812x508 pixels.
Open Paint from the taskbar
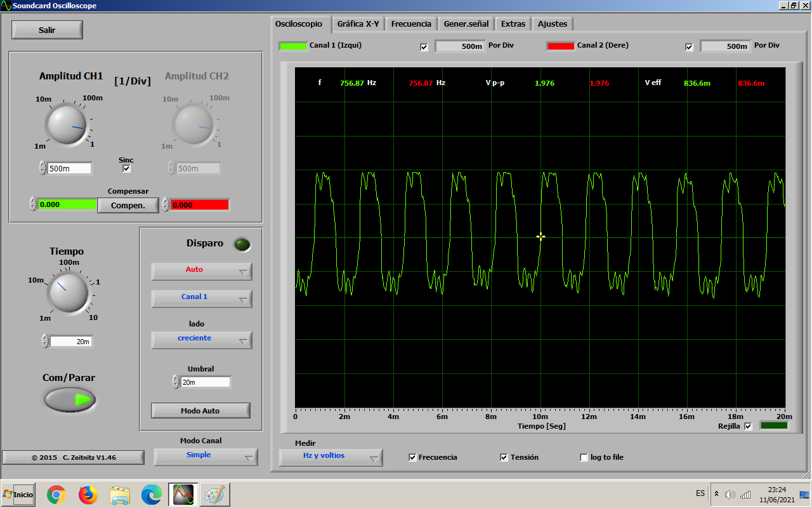click(x=215, y=494)
